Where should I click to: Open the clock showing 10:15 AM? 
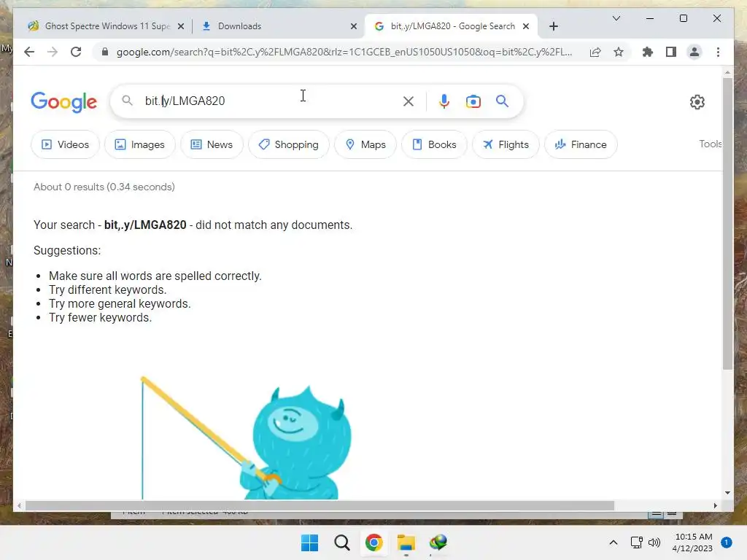click(x=693, y=542)
